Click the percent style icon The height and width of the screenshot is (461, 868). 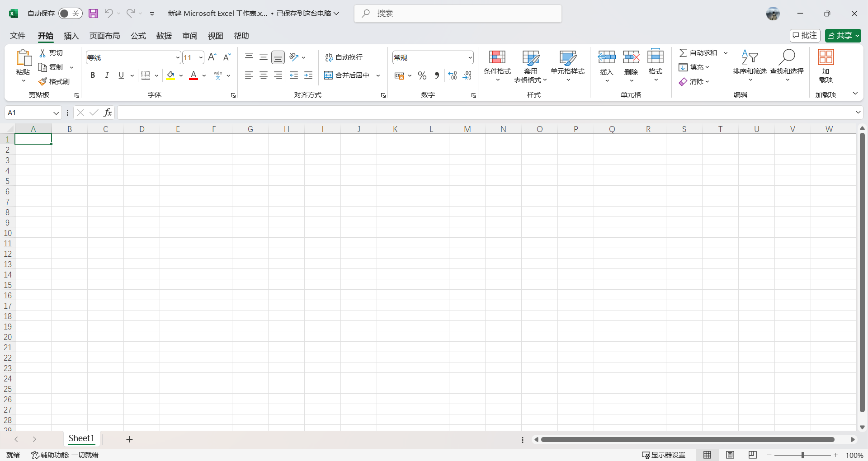[422, 76]
